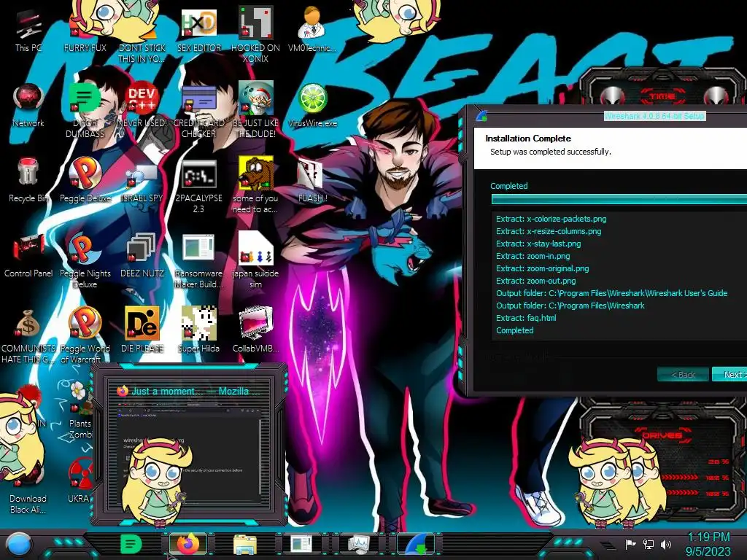Switch to Firefox in the taskbar
Image resolution: width=747 pixels, height=560 pixels.
(188, 544)
